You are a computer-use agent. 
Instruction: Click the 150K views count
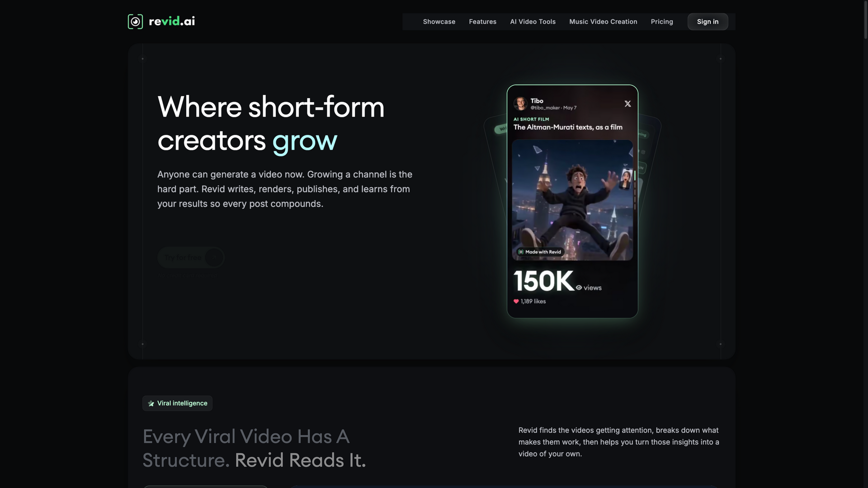pyautogui.click(x=544, y=281)
